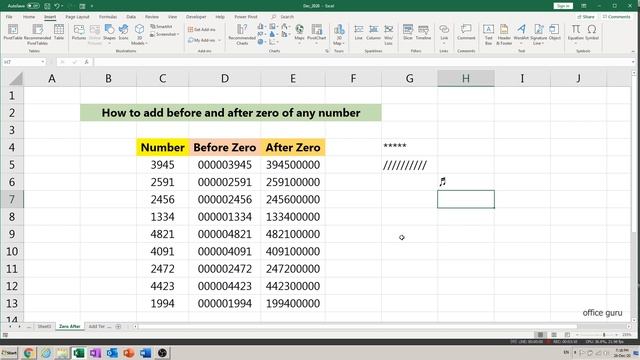The image size is (640, 360).
Task: Open the Name Box dropdown arrow
Action: pyautogui.click(x=42, y=62)
